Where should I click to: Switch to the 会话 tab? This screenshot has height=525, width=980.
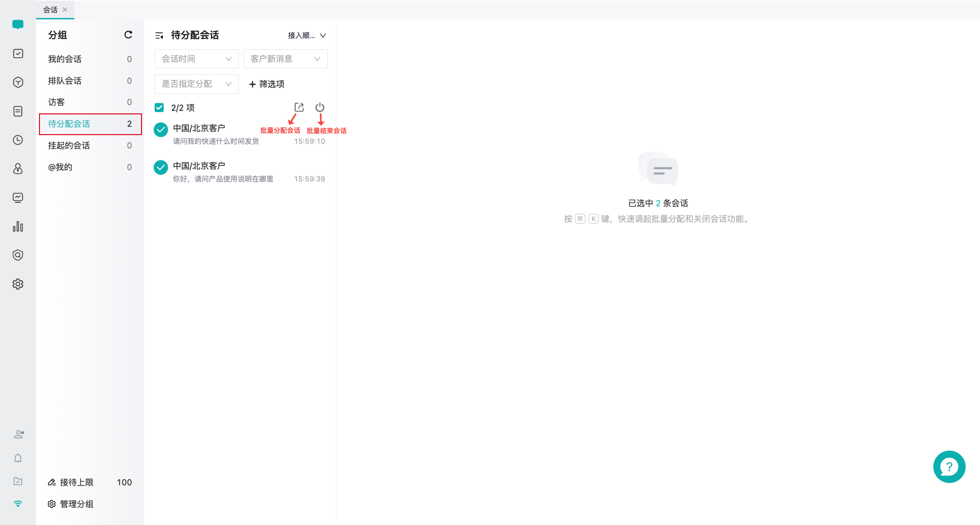click(51, 10)
